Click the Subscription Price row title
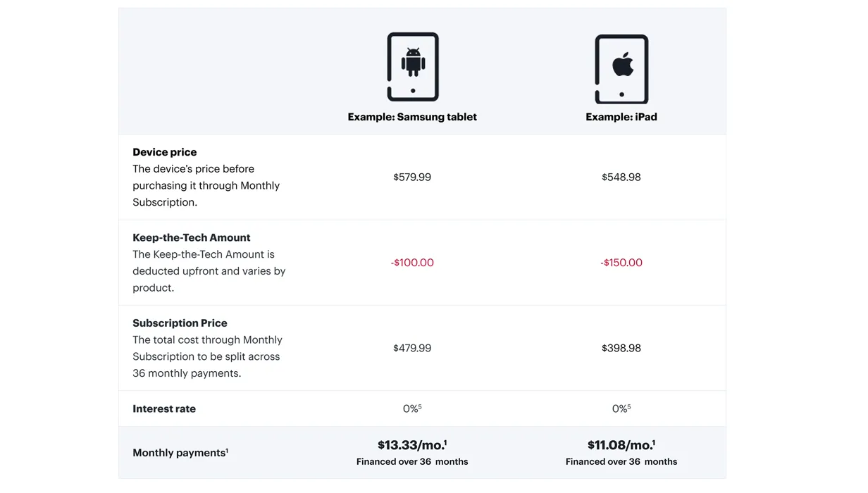The height and width of the screenshot is (493, 868). [180, 323]
